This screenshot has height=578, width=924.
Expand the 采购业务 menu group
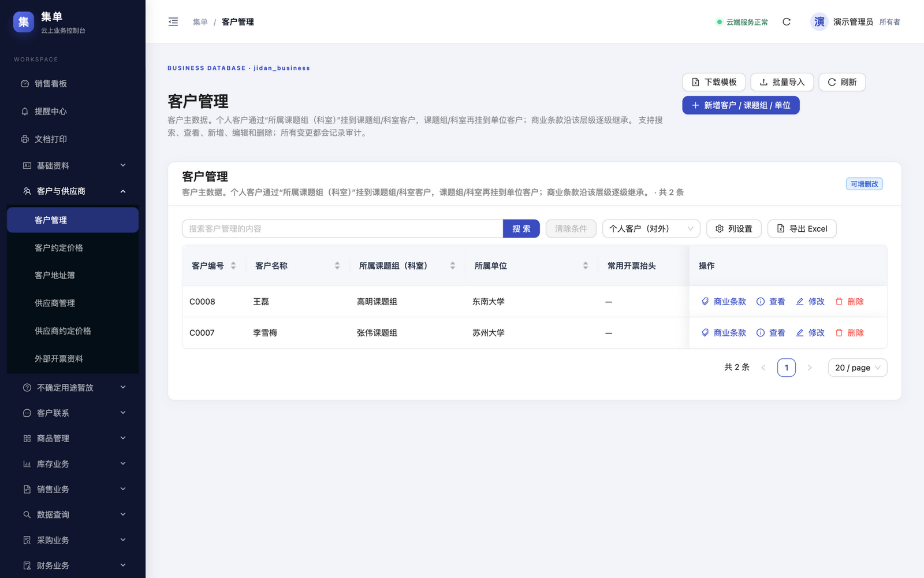(x=73, y=540)
